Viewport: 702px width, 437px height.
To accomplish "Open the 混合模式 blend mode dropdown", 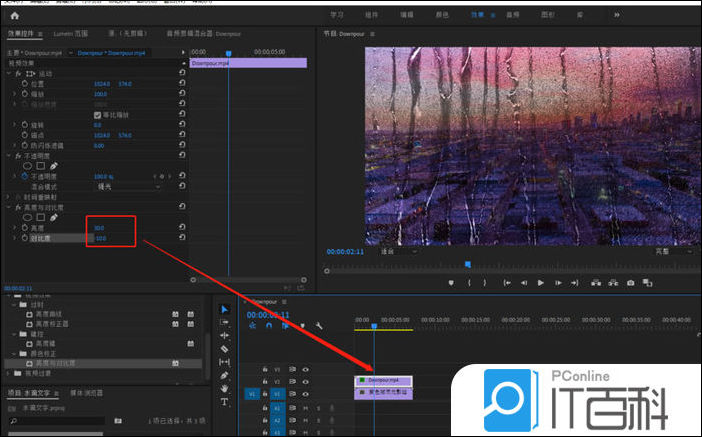I will [128, 186].
